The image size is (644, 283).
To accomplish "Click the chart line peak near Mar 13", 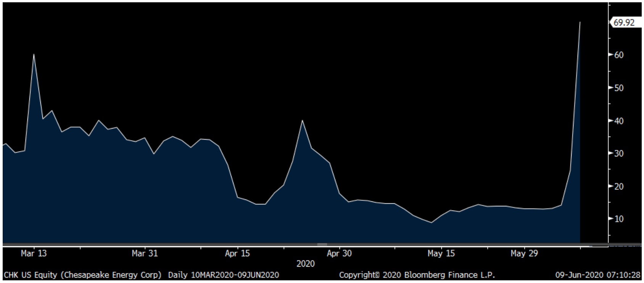I will click(34, 55).
